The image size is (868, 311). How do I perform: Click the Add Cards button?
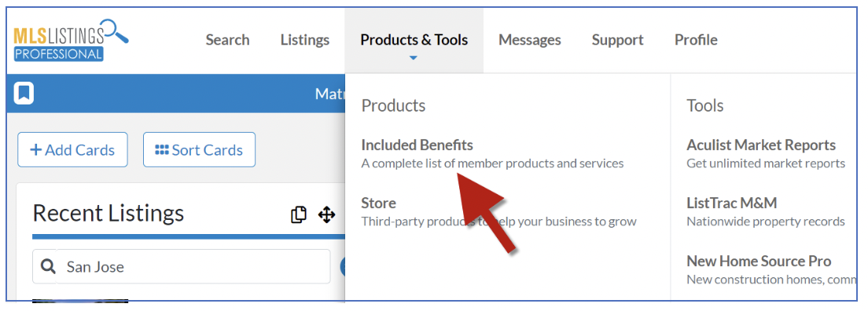pos(72,150)
